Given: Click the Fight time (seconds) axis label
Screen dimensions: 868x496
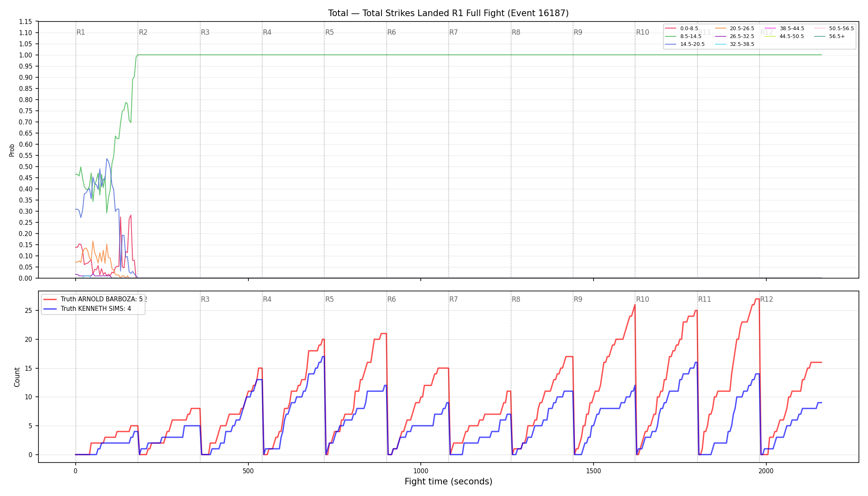Looking at the screenshot, I should tap(448, 482).
